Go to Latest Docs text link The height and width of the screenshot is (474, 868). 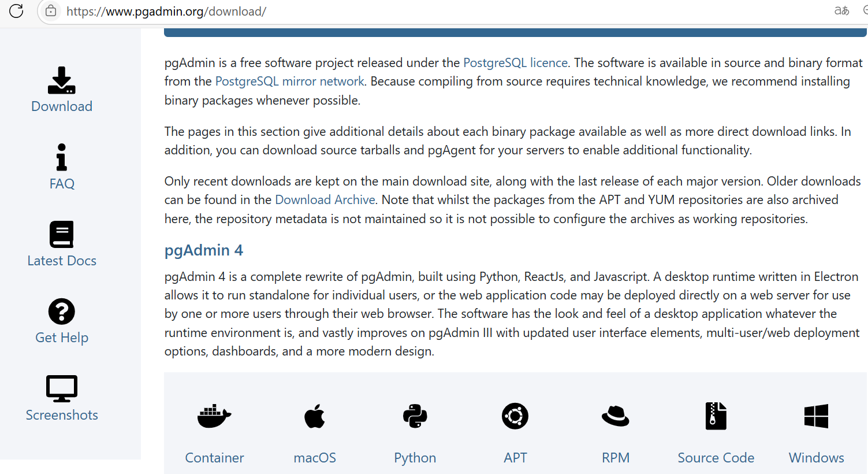pos(62,261)
